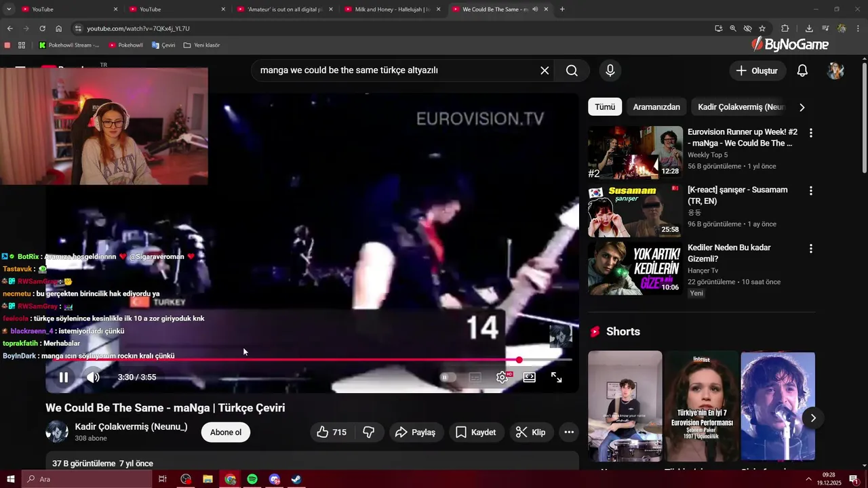Go to the browser home page

58,28
